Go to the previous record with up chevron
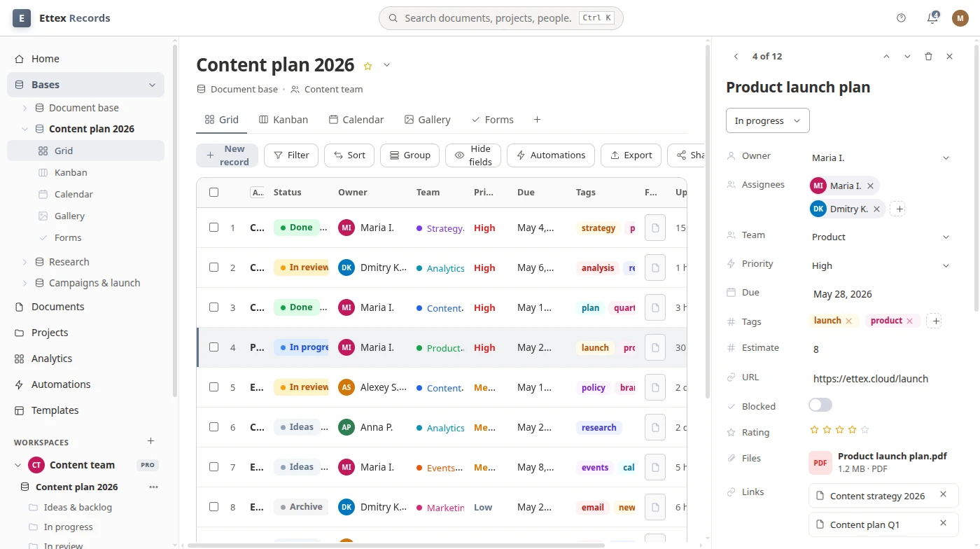This screenshot has width=980, height=549. tap(886, 56)
